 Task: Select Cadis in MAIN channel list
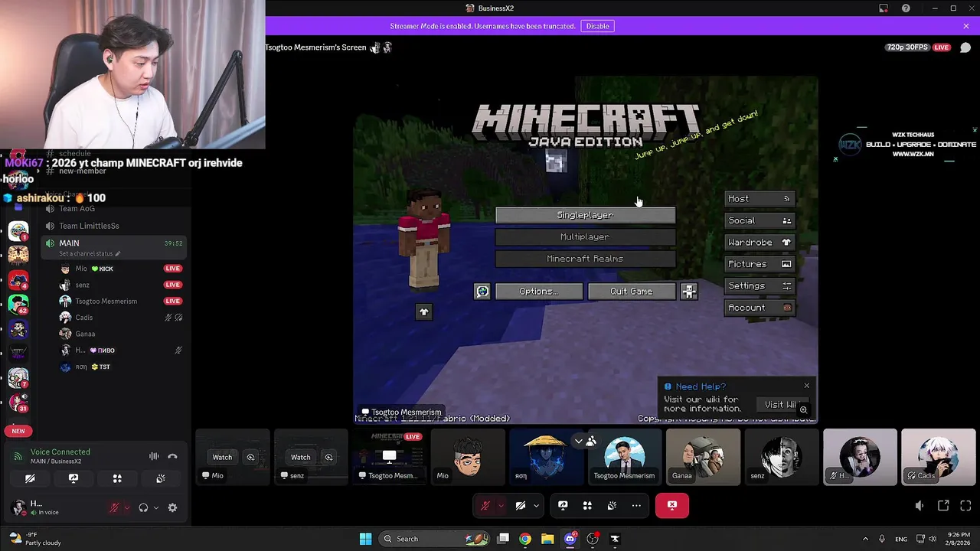(x=121, y=318)
